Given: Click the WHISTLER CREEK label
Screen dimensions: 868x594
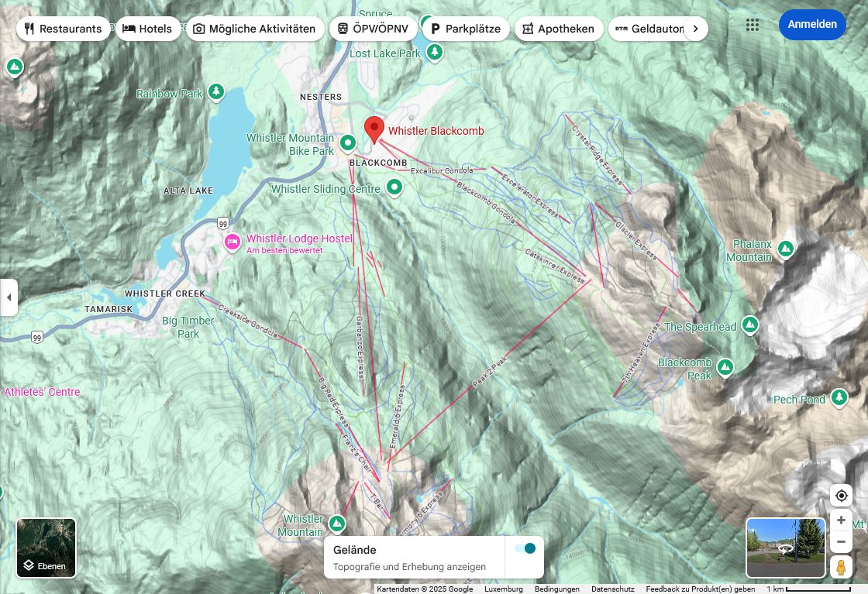Looking at the screenshot, I should click(165, 294).
